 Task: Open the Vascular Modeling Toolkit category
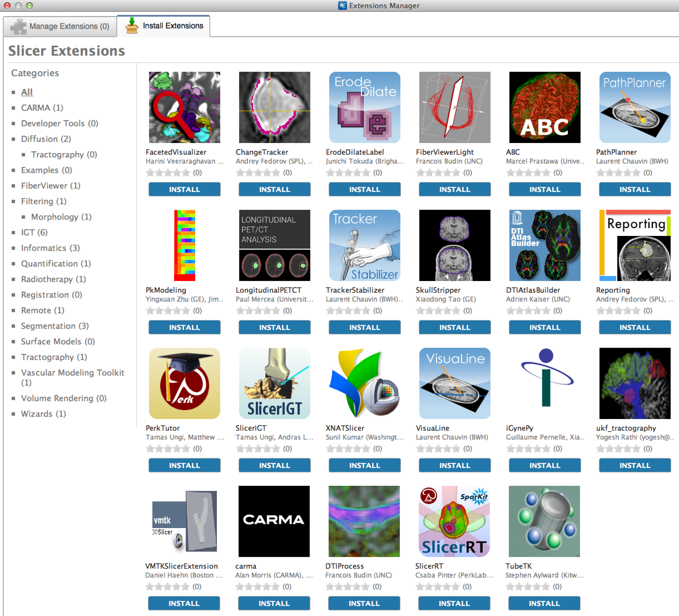click(72, 372)
